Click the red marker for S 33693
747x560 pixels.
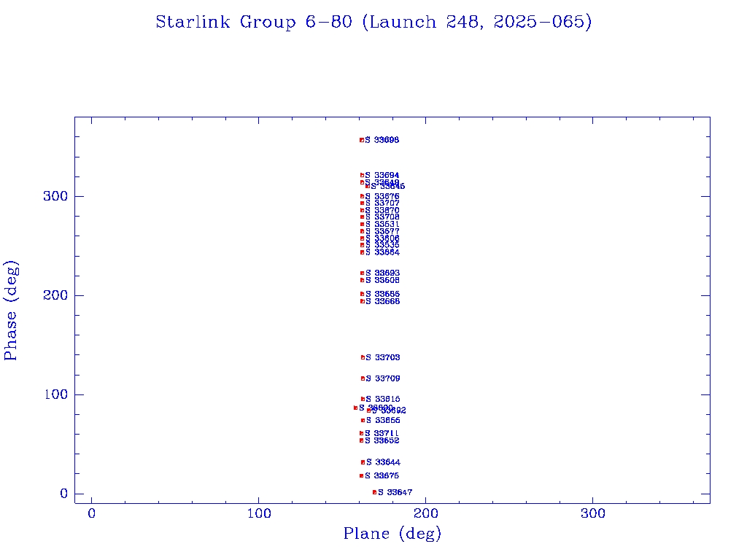point(362,273)
